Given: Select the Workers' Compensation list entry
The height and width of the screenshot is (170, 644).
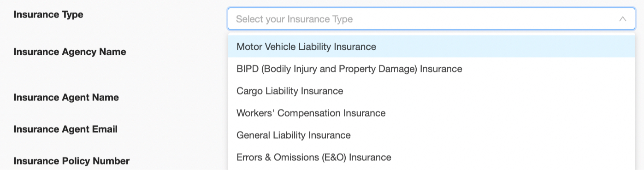Looking at the screenshot, I should [431, 113].
